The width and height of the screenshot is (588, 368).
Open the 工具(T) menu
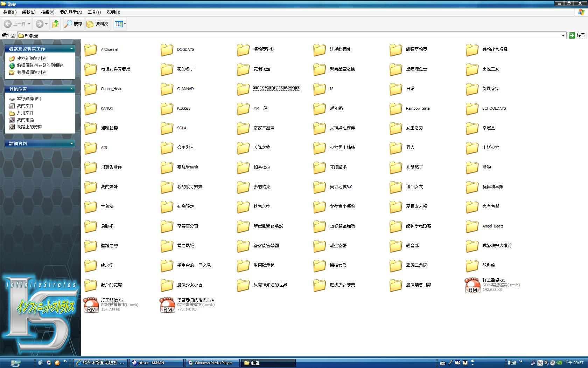(x=94, y=12)
